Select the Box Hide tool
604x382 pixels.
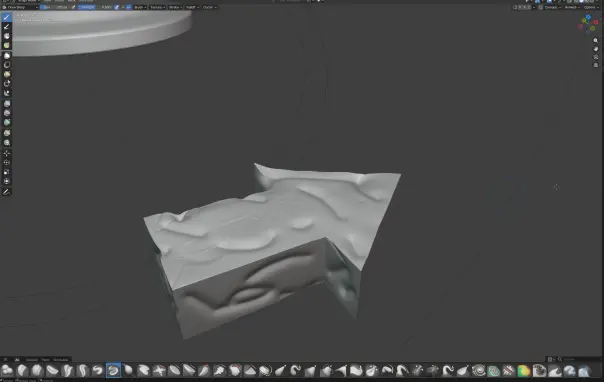pos(7,65)
